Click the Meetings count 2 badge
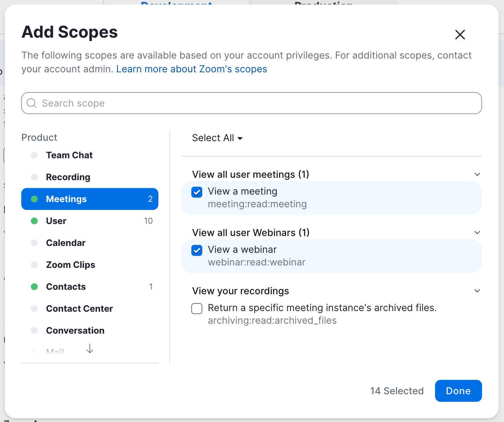 [150, 199]
